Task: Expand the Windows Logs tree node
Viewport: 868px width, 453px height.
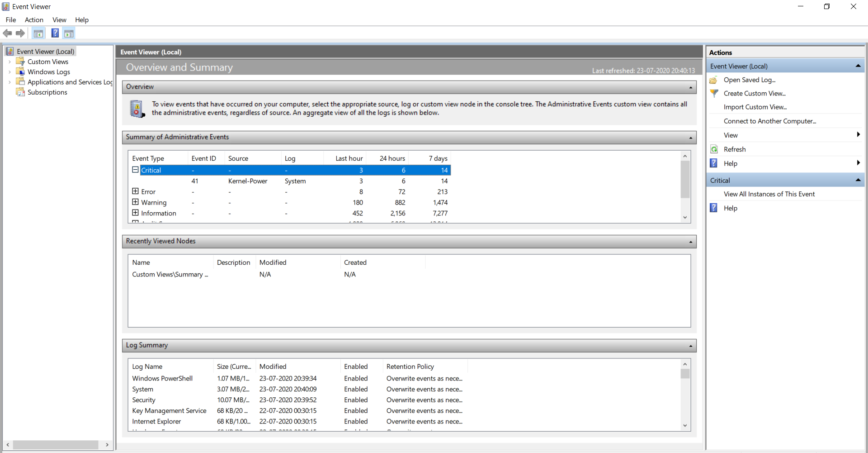Action: (9, 72)
